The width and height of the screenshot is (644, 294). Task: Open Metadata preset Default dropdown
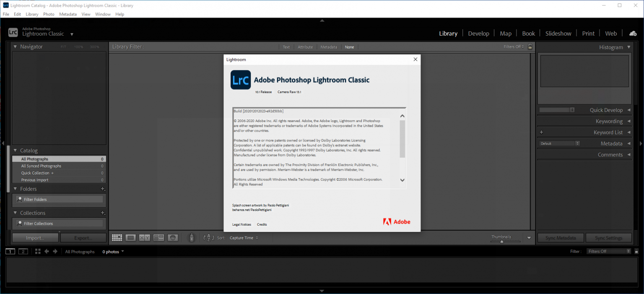coord(559,143)
